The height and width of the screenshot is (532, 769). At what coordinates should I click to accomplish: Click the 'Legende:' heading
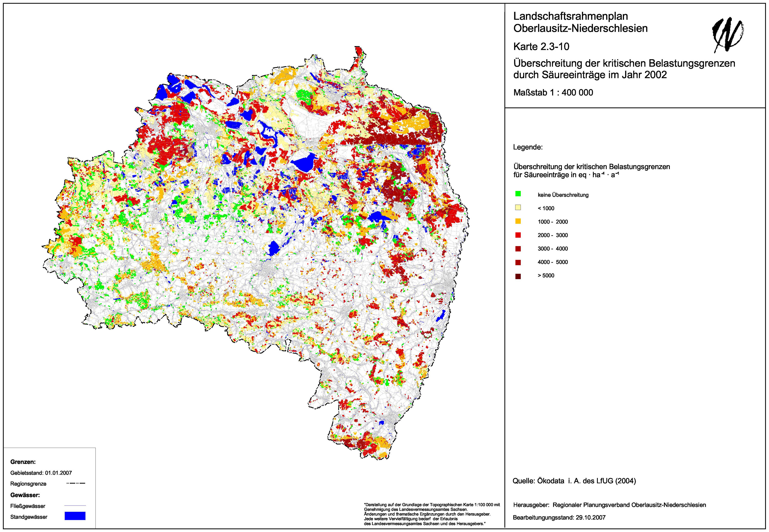coord(528,147)
